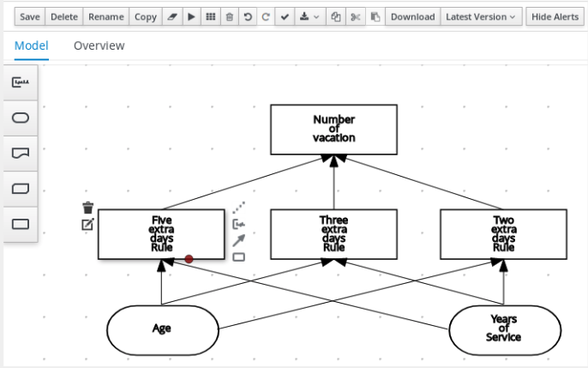Select the Input Data oval palette shape

pos(21,118)
